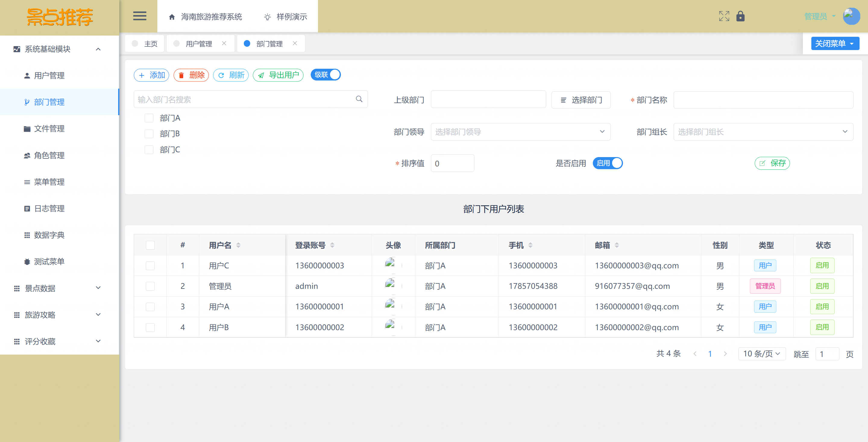This screenshot has height=442, width=868.
Task: Open the 部门领导 dropdown
Action: 520,132
